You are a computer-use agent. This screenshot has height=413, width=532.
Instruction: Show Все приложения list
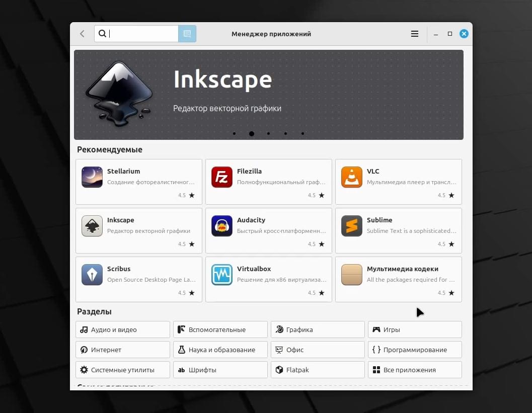pos(415,370)
